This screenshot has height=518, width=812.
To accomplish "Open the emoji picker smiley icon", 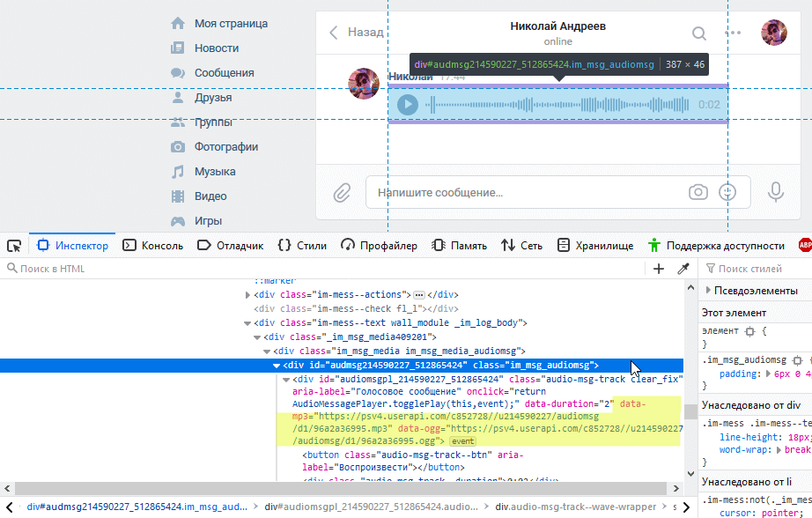I will point(727,192).
